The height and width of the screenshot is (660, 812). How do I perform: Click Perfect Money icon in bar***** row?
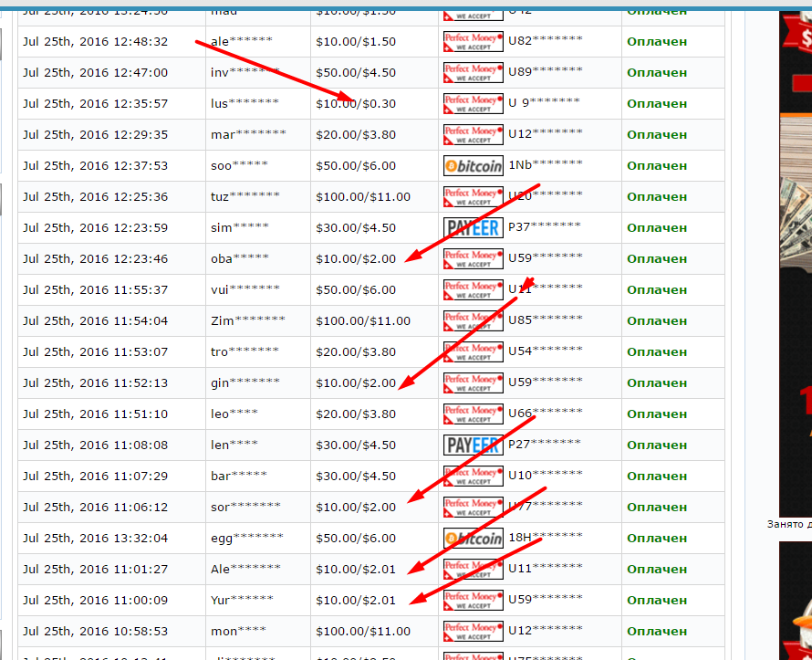[473, 476]
